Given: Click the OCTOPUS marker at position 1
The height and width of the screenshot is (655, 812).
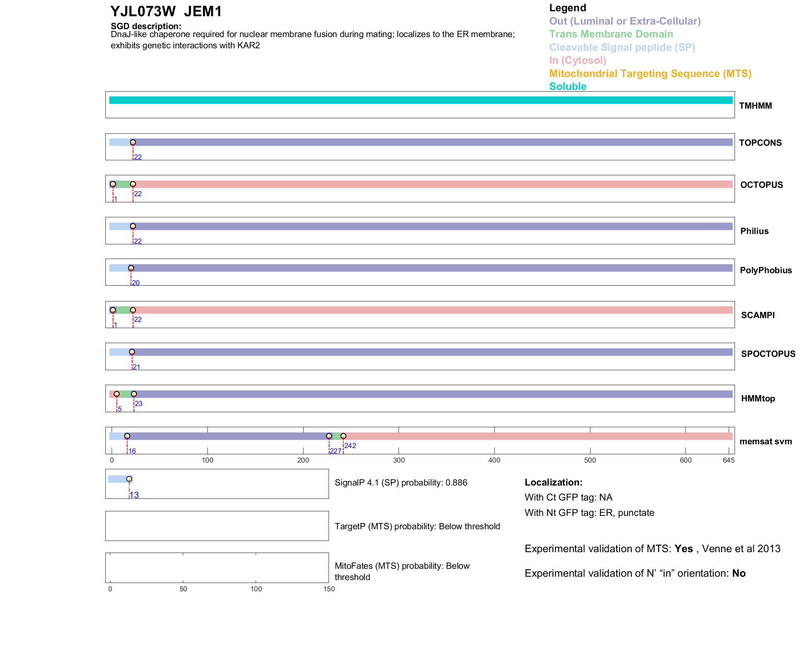Looking at the screenshot, I should [x=113, y=184].
